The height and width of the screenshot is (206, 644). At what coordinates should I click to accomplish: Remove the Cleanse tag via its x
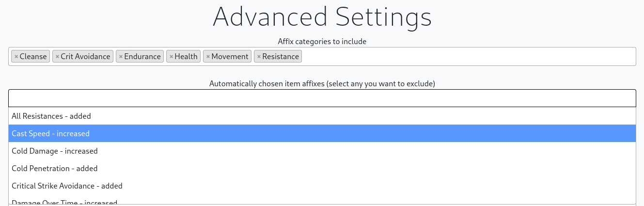pos(16,57)
